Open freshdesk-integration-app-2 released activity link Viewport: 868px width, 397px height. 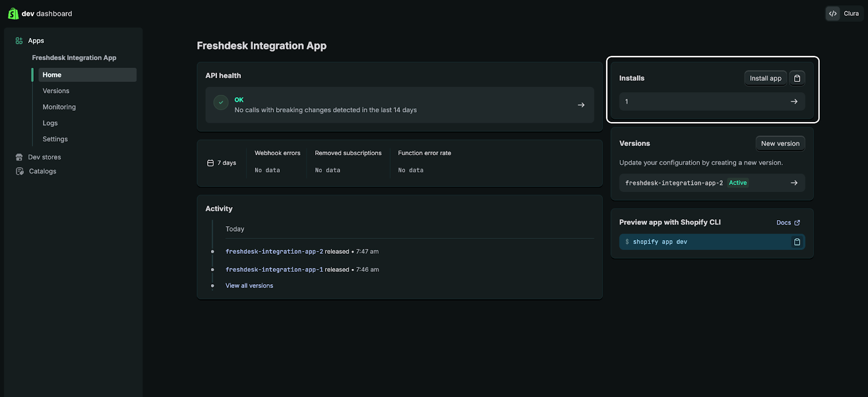pos(274,252)
